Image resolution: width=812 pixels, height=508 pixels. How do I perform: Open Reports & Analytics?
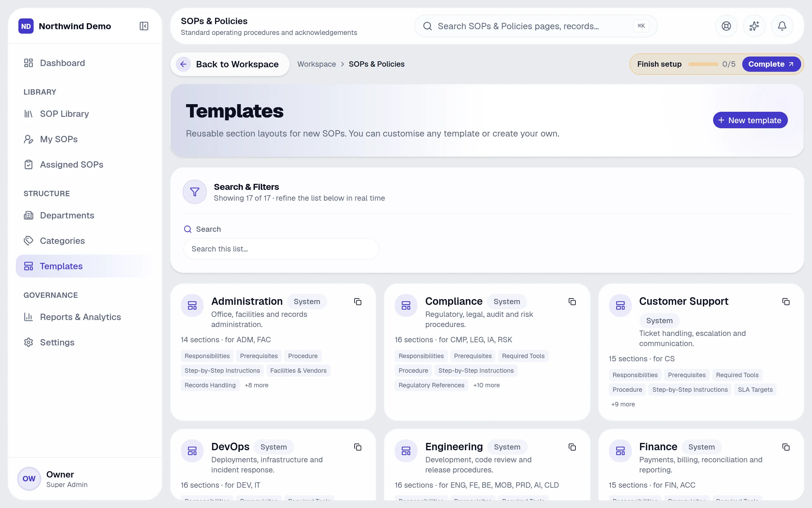85,317
